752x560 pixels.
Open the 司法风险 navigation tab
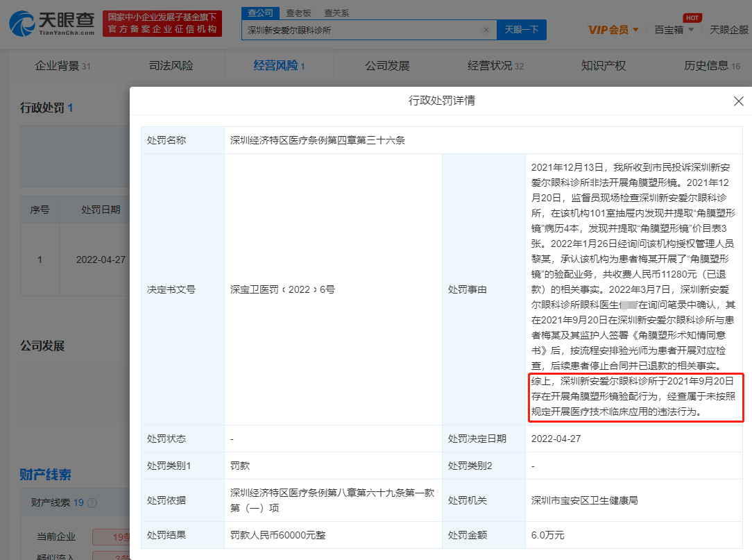pos(171,66)
